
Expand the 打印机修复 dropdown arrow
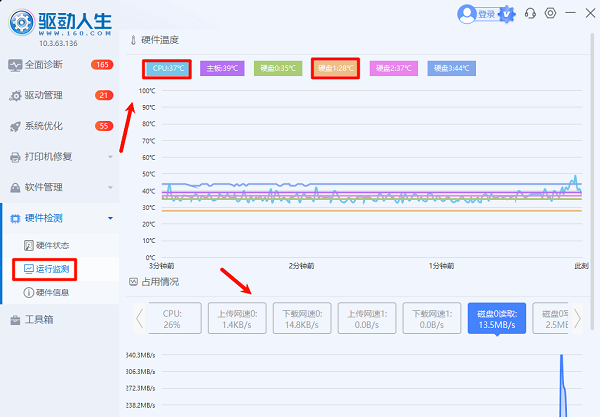click(x=110, y=157)
